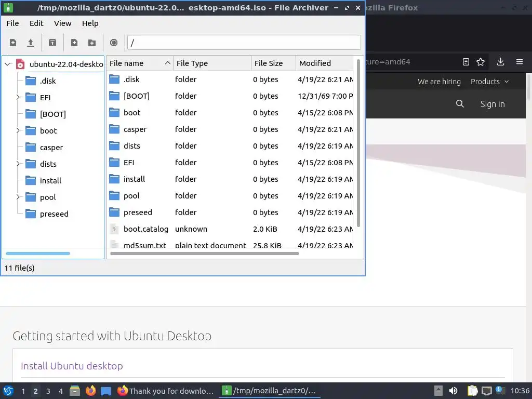Expand the boot folder in tree
532x399 pixels.
point(18,130)
